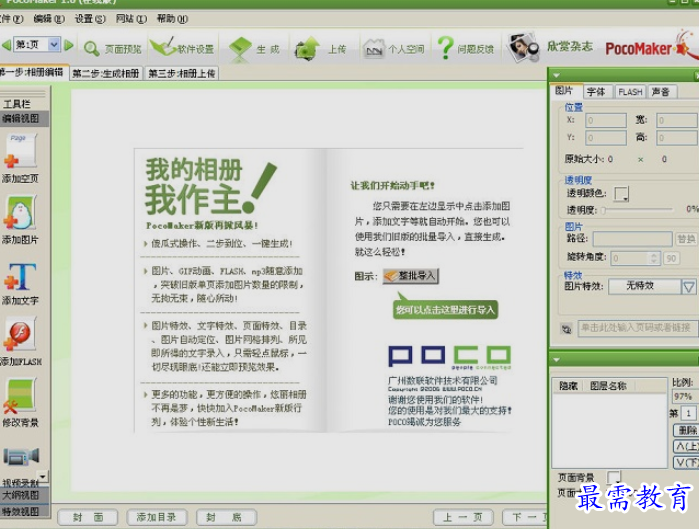Move layer down with ∨(下) button
The height and width of the screenshot is (529, 699).
(x=687, y=462)
